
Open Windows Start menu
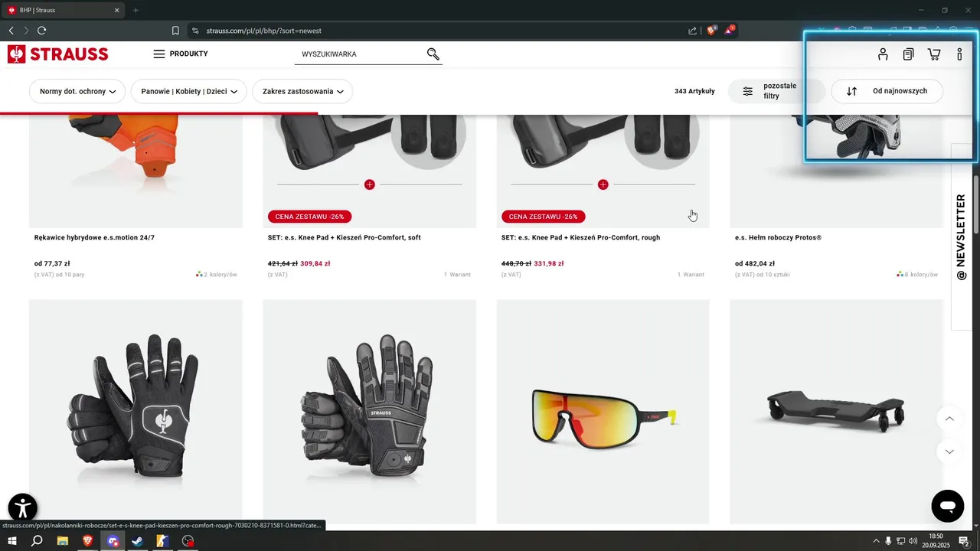(x=12, y=541)
